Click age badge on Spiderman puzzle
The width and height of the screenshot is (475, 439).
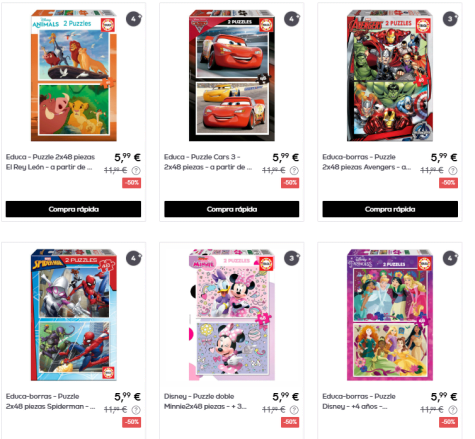click(134, 258)
